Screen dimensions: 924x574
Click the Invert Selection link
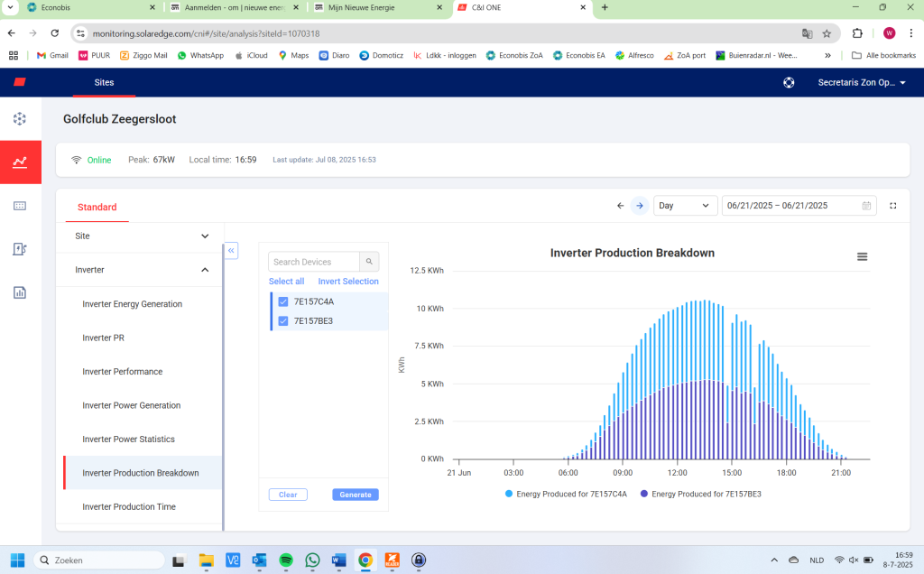348,282
